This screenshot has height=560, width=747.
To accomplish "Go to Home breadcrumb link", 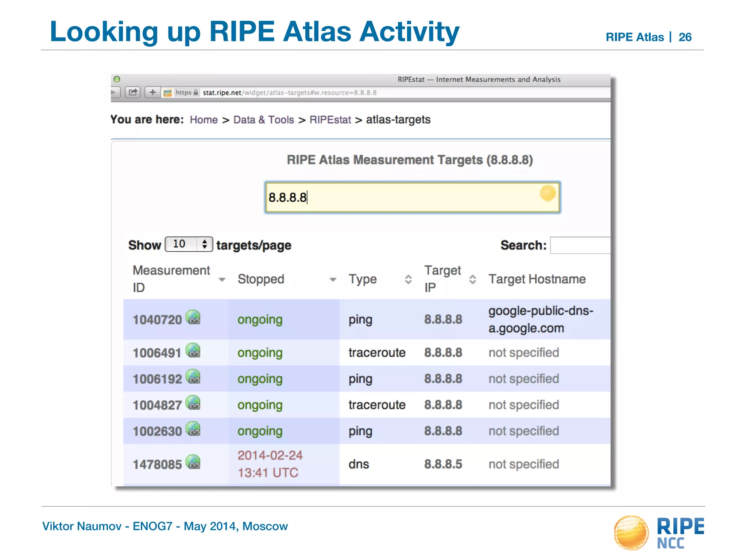I will (204, 120).
